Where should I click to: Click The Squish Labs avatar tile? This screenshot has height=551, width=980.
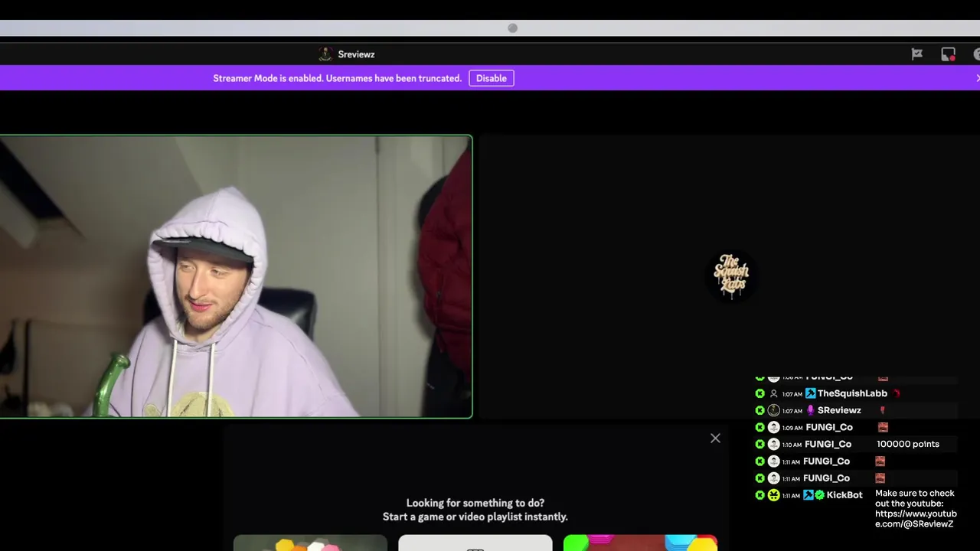731,276
